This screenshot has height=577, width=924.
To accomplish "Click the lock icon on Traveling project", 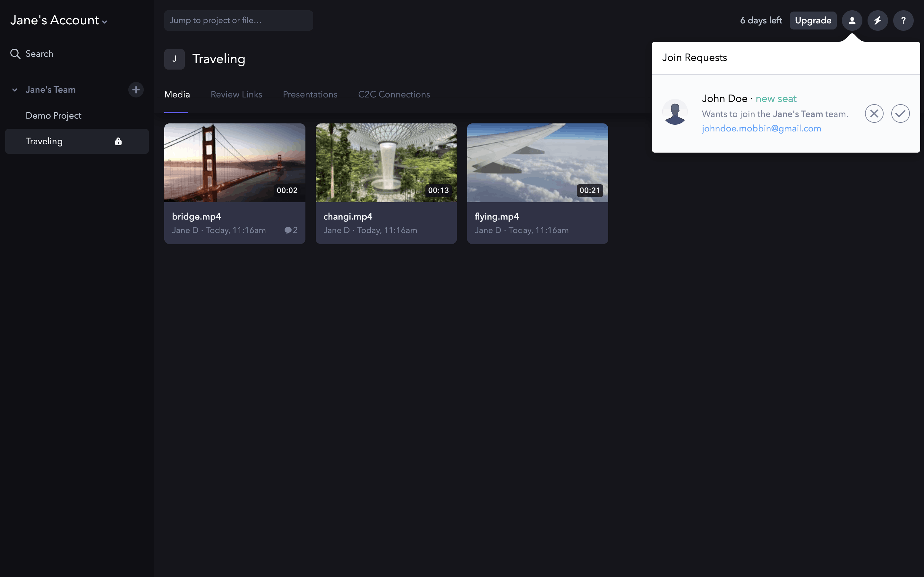I will pos(118,142).
